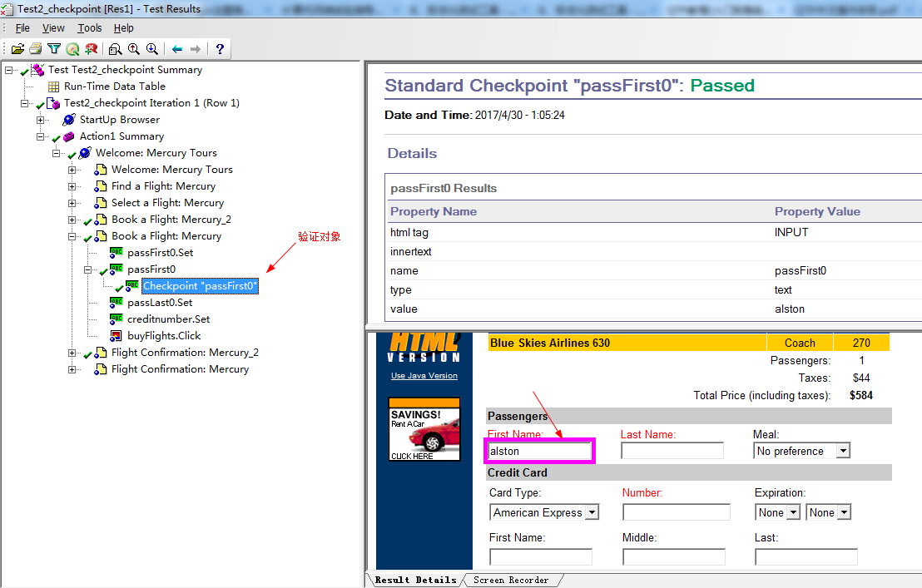The width and height of the screenshot is (922, 588).
Task: Click the Find Next (down arrow magnifier) icon
Action: click(x=151, y=49)
